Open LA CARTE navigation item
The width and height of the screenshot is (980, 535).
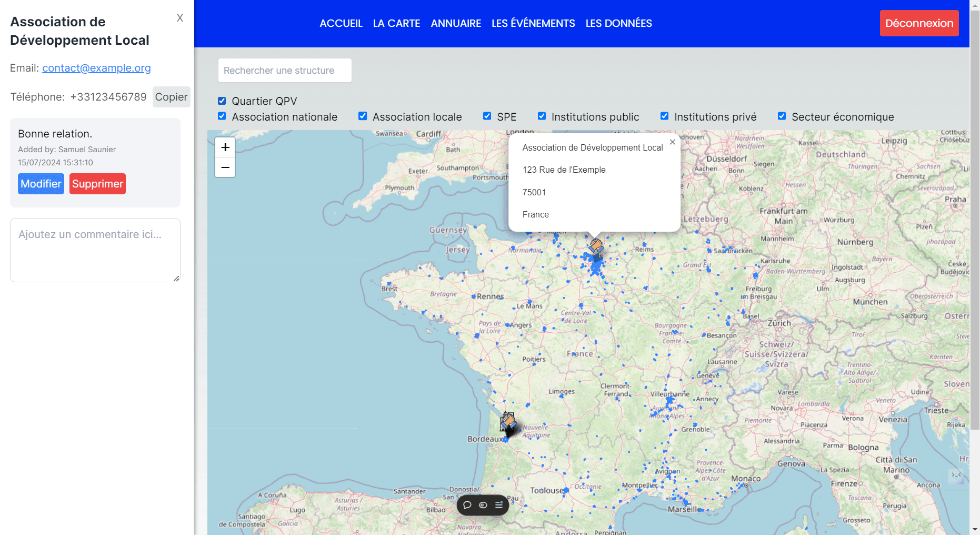tap(396, 23)
